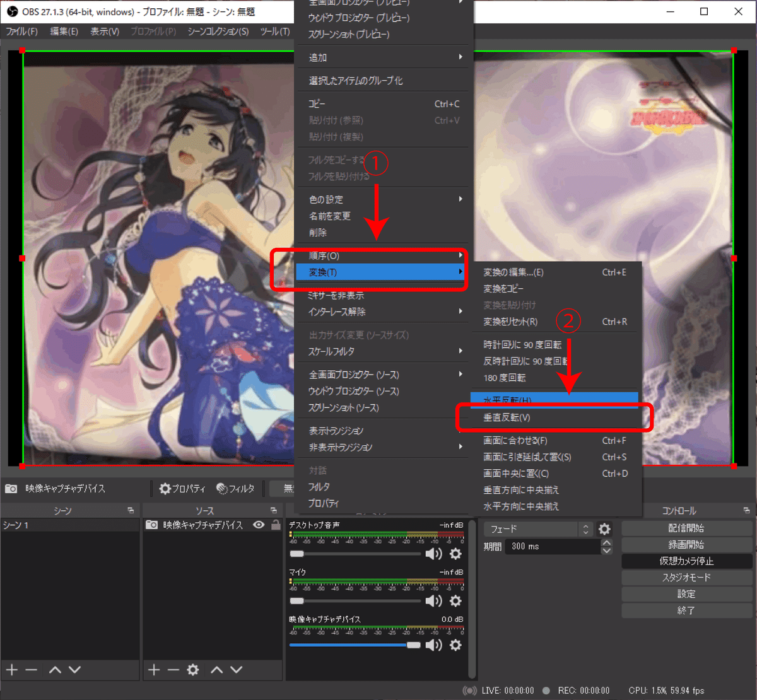Click the 録画開始 button

(687, 544)
